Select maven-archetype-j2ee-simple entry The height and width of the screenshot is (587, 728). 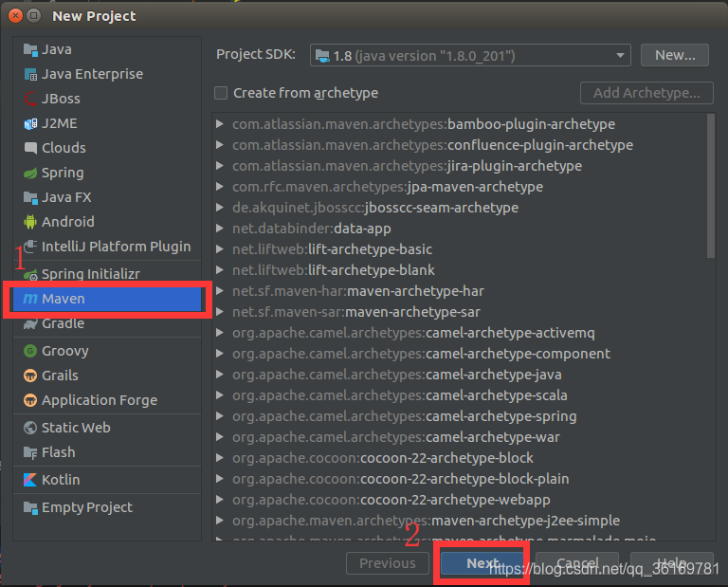click(x=426, y=521)
